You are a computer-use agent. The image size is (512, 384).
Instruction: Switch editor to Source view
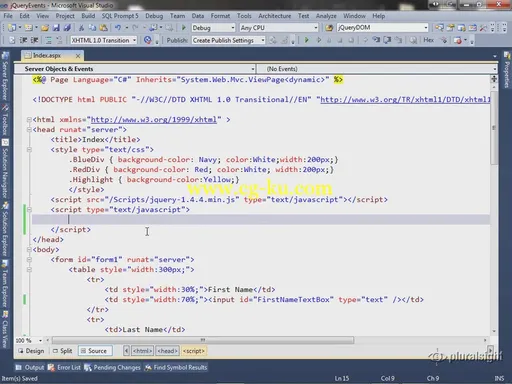click(x=94, y=351)
